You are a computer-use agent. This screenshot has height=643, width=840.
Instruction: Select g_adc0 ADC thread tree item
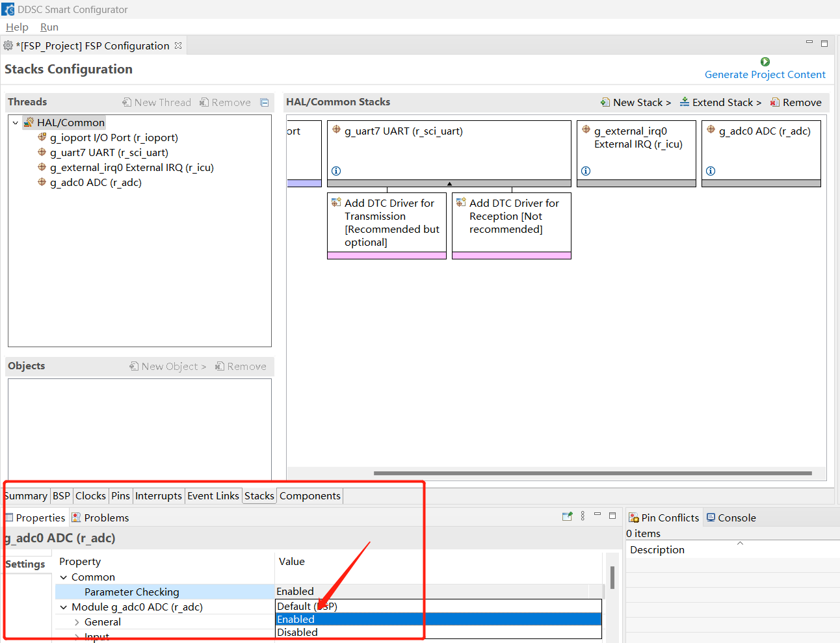point(90,182)
